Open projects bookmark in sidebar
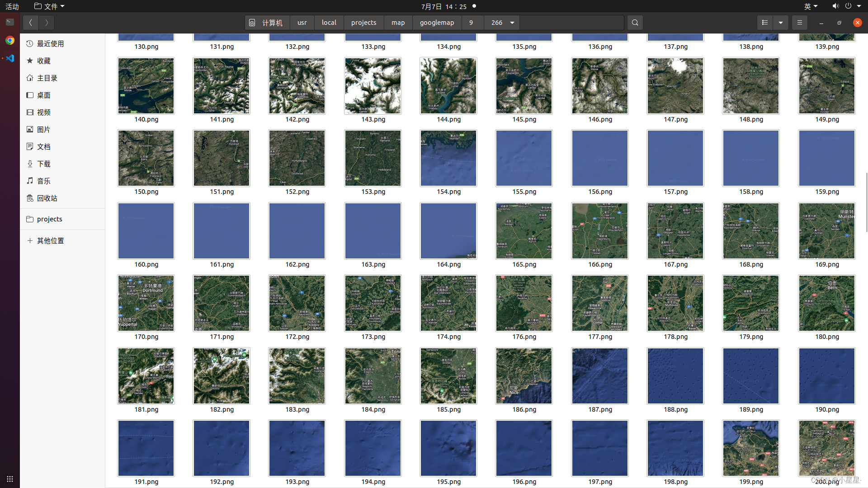The width and height of the screenshot is (868, 488). click(62, 219)
